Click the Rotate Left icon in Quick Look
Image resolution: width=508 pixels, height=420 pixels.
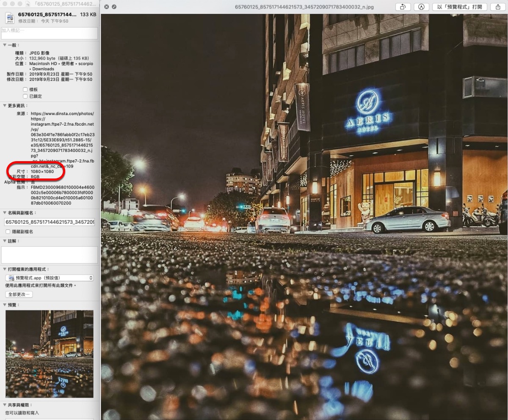click(403, 7)
